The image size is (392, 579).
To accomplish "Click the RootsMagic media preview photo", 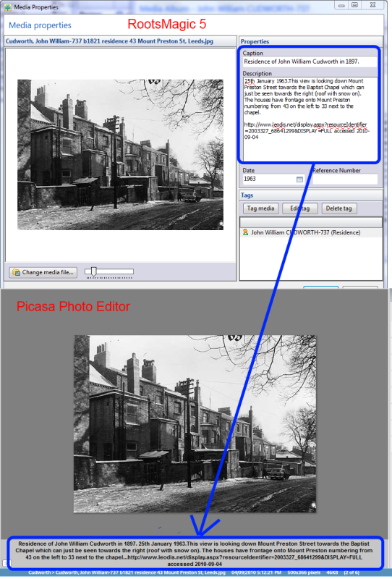I will pyautogui.click(x=120, y=154).
